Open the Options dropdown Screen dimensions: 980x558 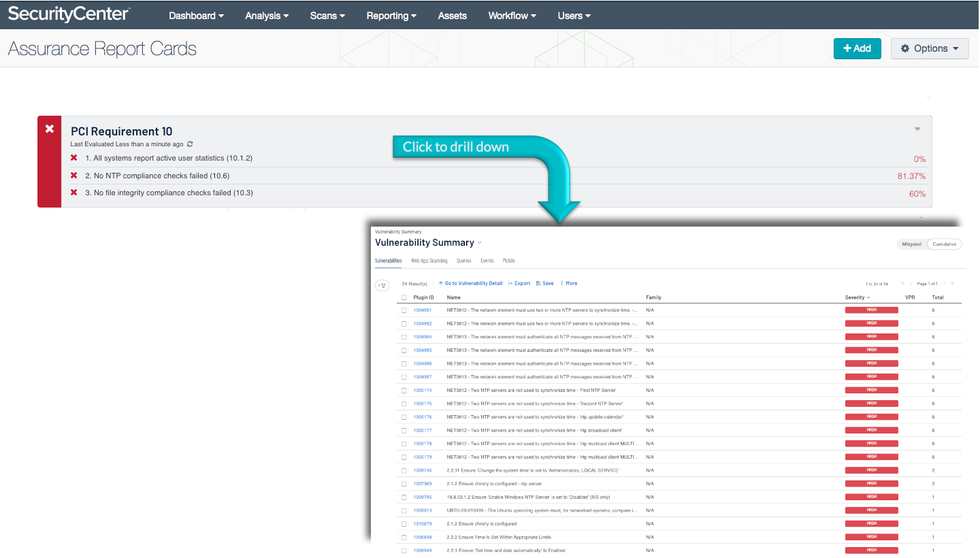click(x=930, y=48)
